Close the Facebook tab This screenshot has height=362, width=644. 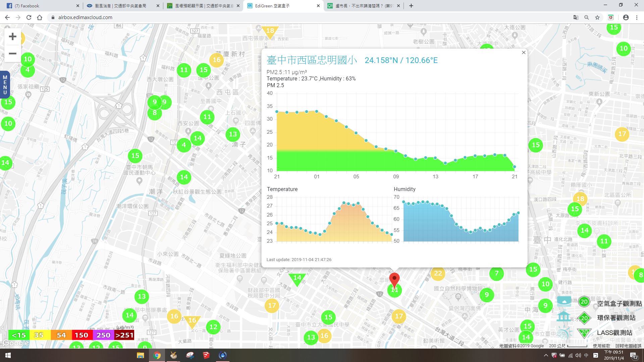point(77,6)
